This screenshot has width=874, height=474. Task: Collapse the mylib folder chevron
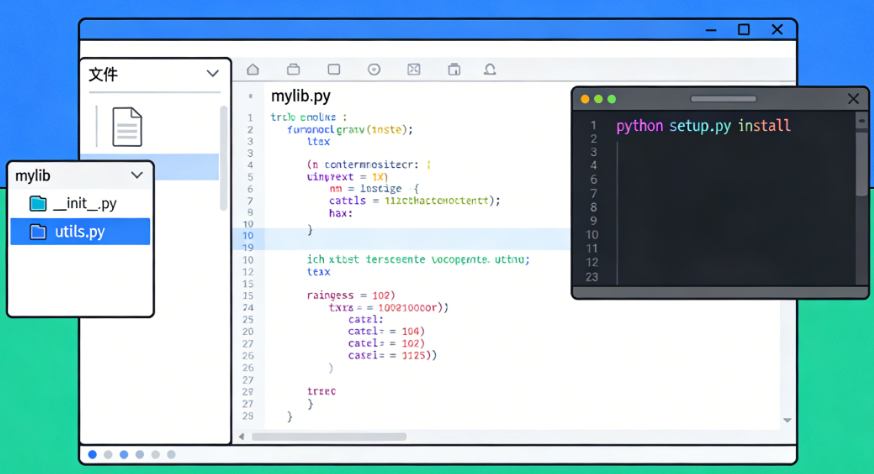click(x=137, y=175)
